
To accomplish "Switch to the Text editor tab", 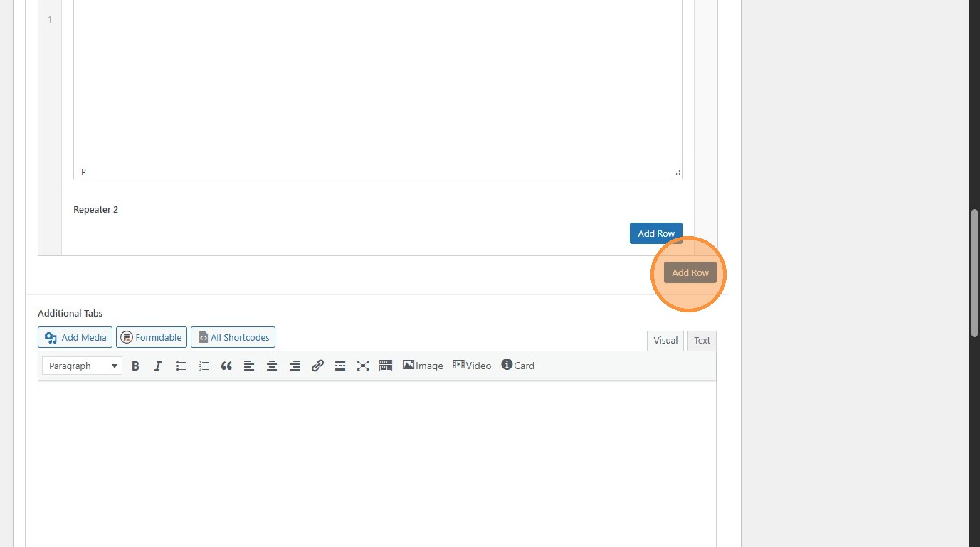I will point(702,341).
